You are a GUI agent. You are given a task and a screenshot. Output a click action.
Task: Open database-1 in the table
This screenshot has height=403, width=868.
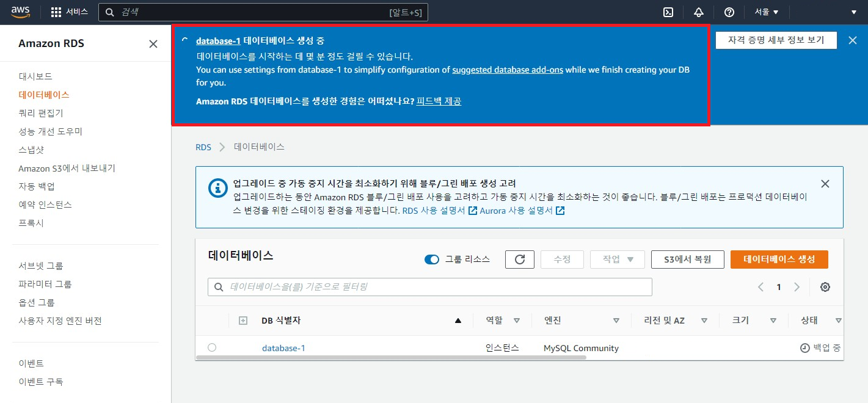(283, 348)
